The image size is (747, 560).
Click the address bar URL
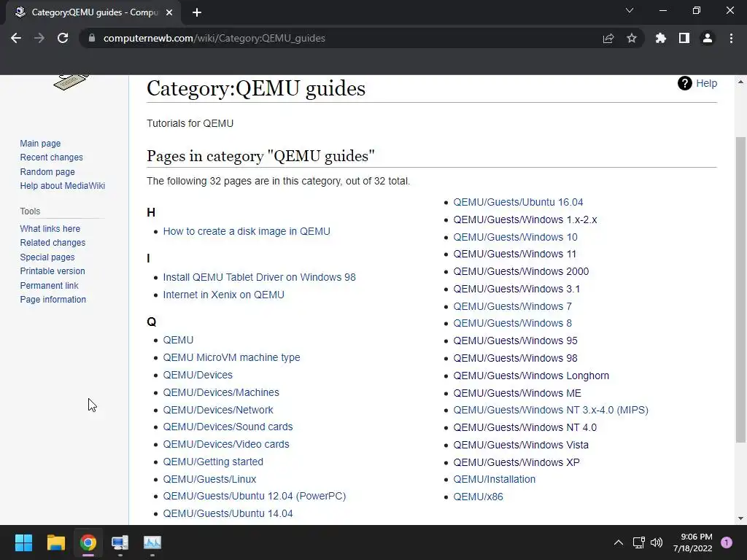pyautogui.click(x=214, y=38)
